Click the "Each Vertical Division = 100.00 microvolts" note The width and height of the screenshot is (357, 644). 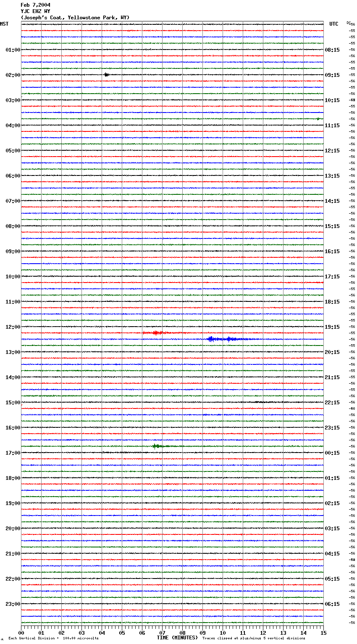click(x=53, y=638)
